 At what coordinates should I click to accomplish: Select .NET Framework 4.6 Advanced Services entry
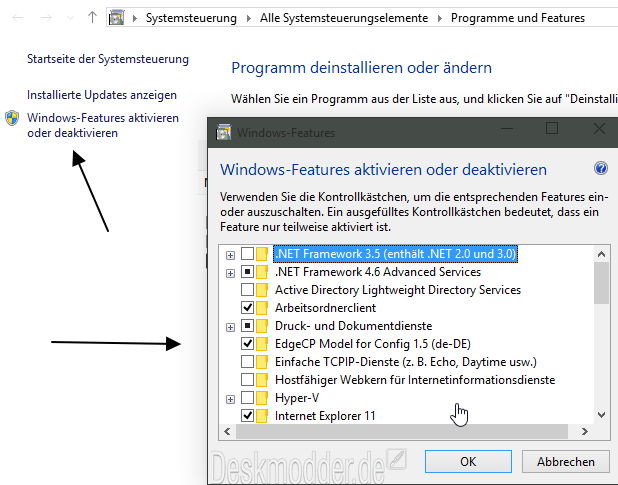click(378, 272)
